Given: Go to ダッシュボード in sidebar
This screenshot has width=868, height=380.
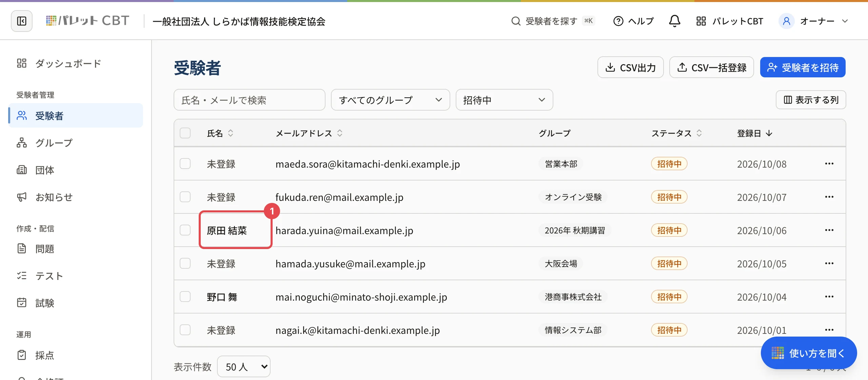Looking at the screenshot, I should point(76,63).
